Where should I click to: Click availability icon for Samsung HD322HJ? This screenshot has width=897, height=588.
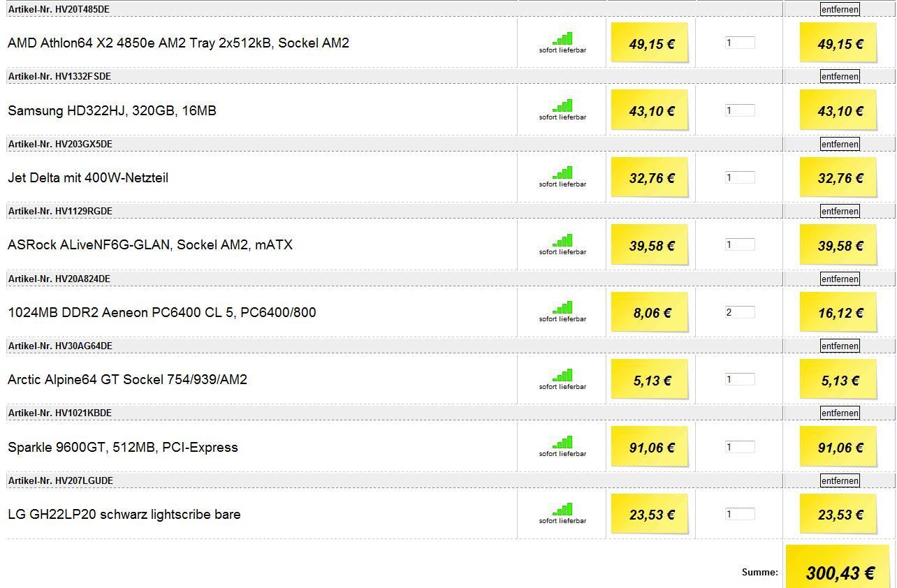point(562,106)
